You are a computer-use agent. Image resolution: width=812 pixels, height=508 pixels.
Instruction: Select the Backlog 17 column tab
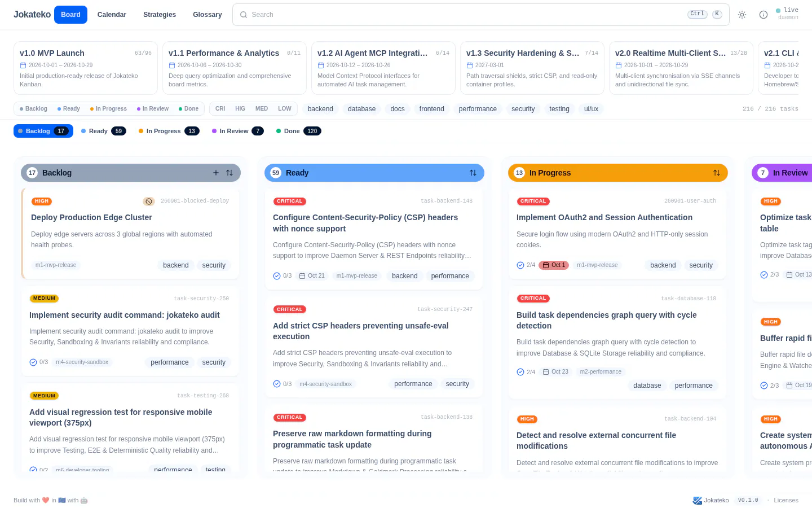tap(43, 131)
